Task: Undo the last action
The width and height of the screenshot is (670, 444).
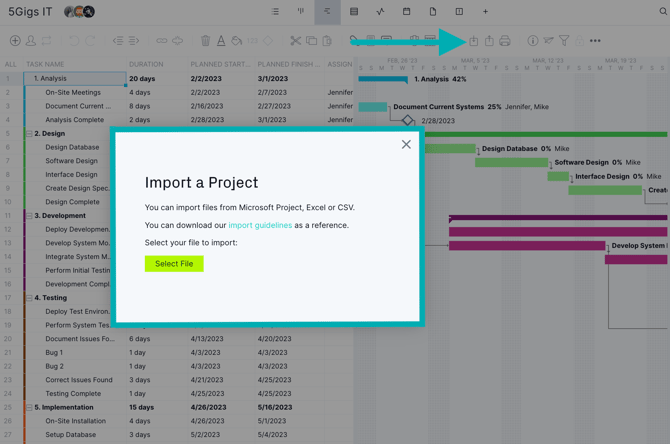Action: pyautogui.click(x=74, y=41)
